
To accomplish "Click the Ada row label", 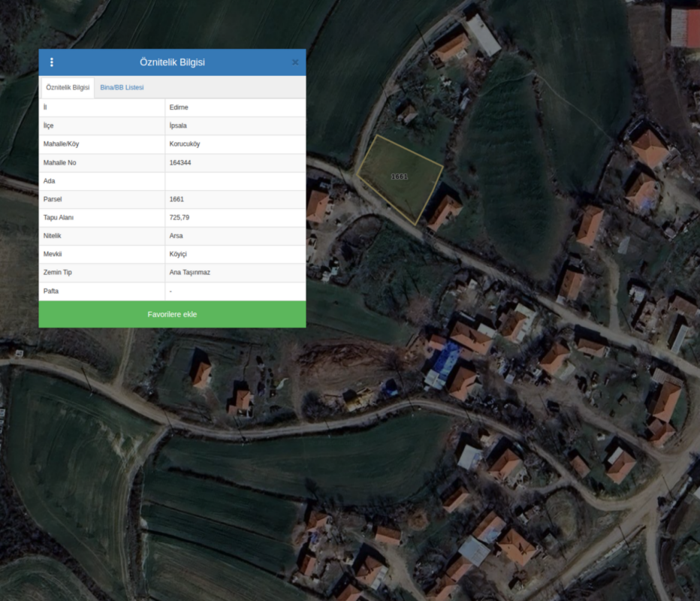I will tap(49, 181).
